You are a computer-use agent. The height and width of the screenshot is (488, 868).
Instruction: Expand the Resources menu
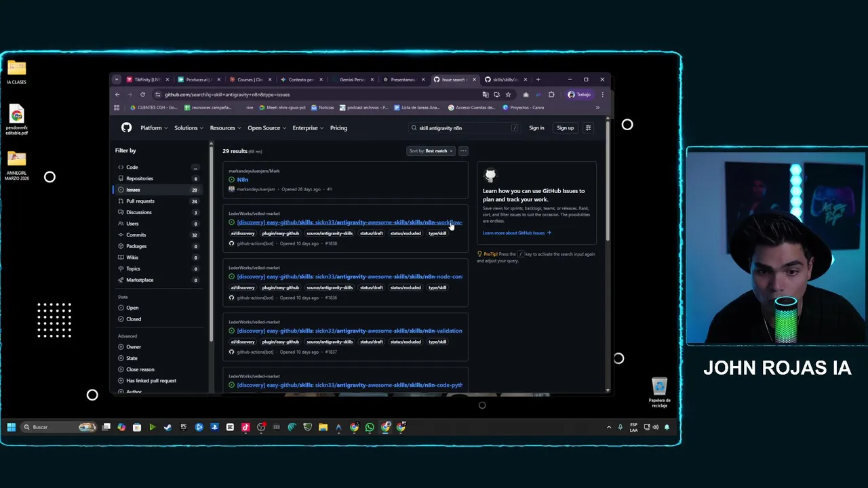224,128
